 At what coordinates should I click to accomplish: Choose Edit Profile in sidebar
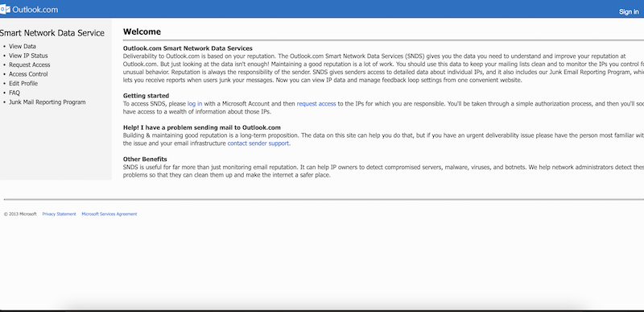23,84
